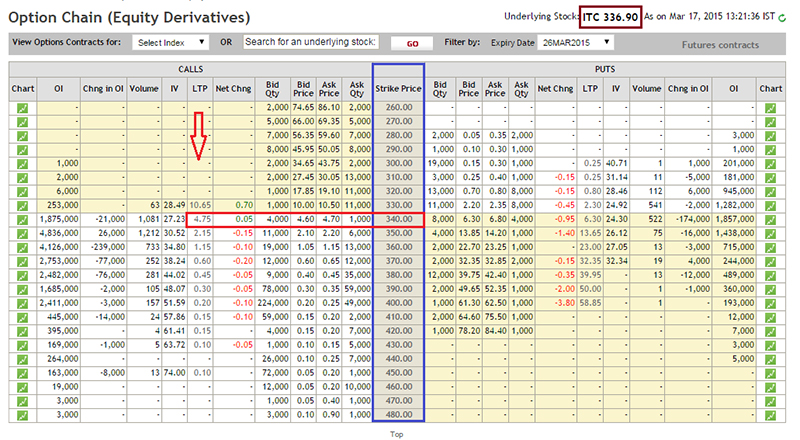
Task: Open calls chart icon for strike 280.00
Action: click(22, 136)
